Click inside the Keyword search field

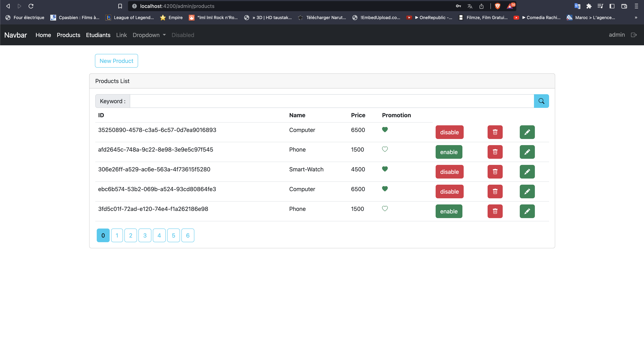coord(325,101)
